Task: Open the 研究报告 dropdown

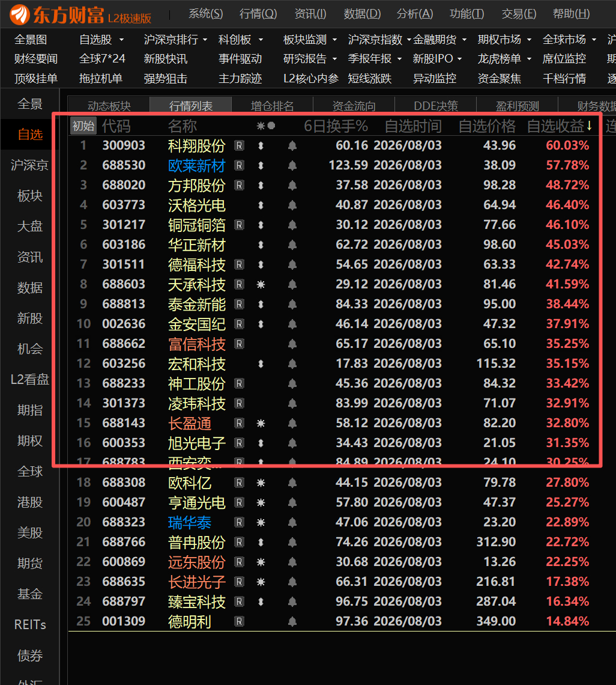Action: click(x=334, y=58)
